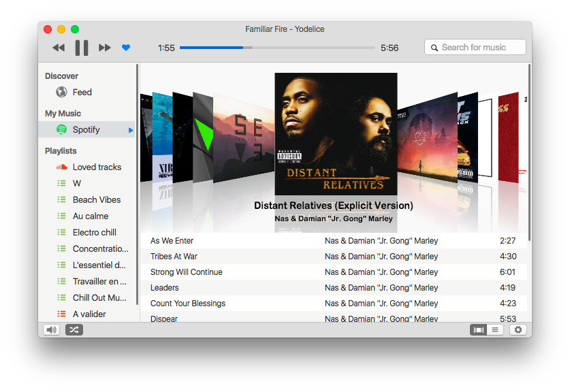Toggle shuffle mode

(74, 330)
